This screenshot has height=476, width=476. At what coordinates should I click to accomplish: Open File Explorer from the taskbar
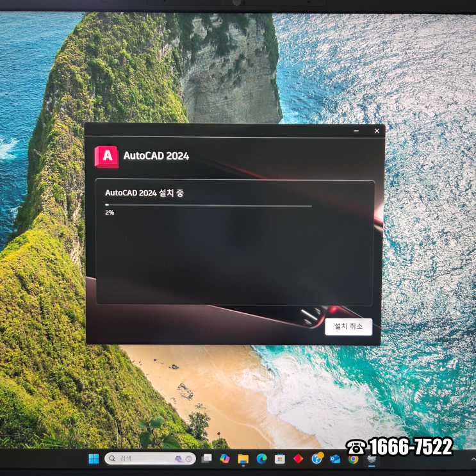(x=243, y=459)
